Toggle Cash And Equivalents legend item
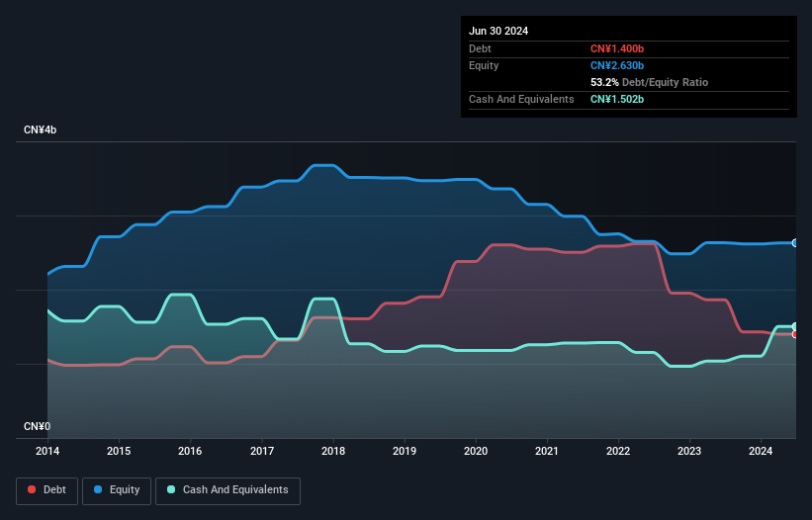Viewport: 812px width, 520px height. 227,490
